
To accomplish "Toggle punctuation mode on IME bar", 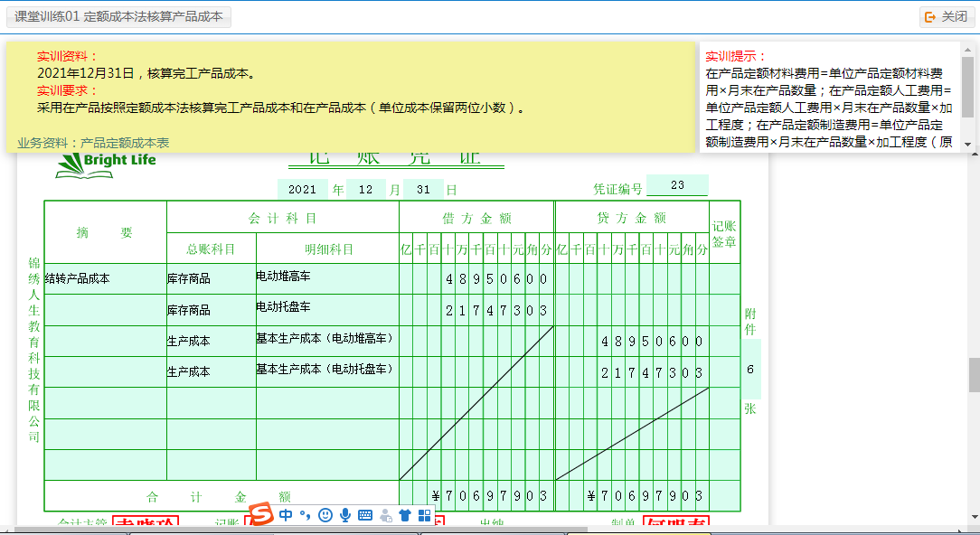I will click(x=305, y=515).
